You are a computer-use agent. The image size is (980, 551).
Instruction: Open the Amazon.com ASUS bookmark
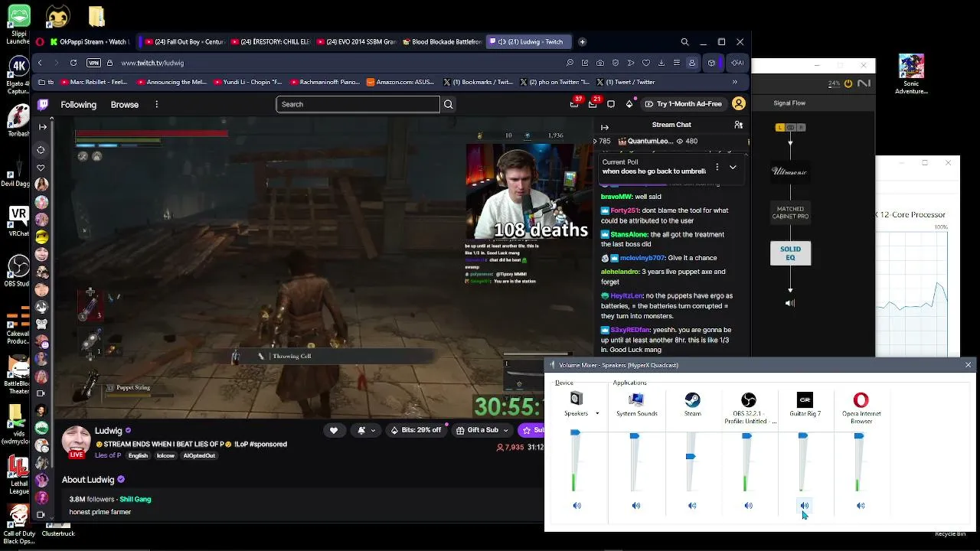(x=400, y=82)
